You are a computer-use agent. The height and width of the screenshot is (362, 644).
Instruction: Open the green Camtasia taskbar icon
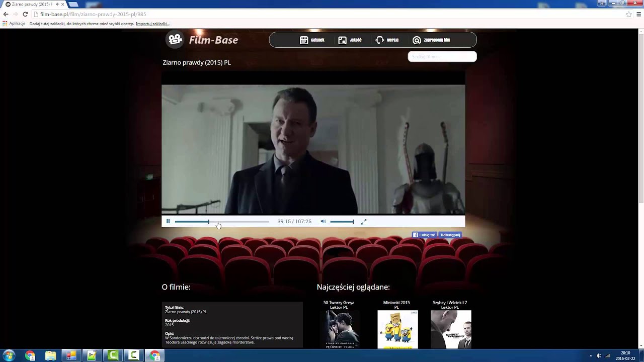coord(113,356)
